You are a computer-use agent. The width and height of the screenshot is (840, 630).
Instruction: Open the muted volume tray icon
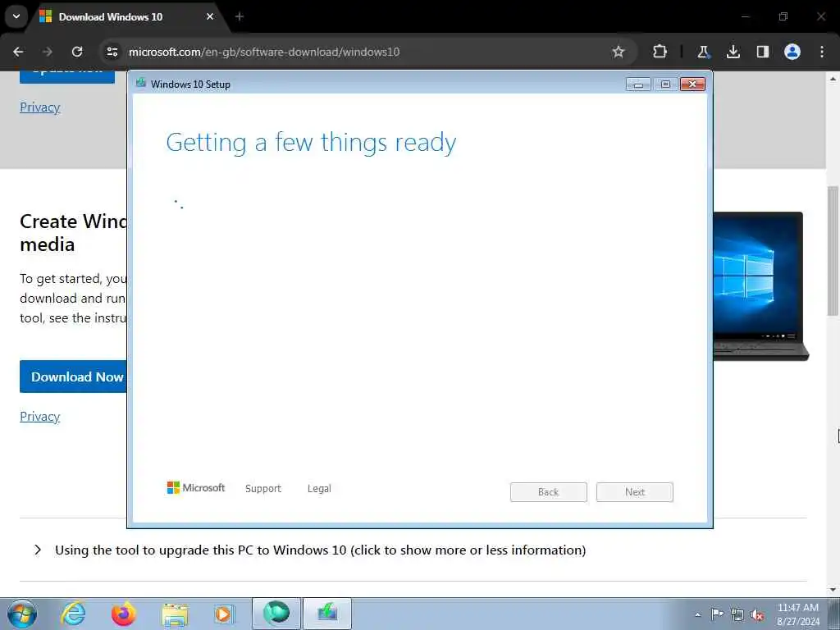[757, 615]
